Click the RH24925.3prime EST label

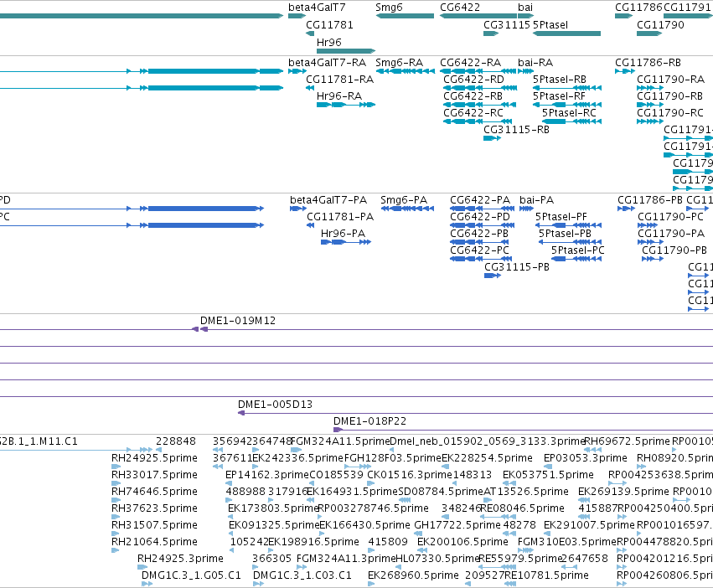[x=180, y=559]
